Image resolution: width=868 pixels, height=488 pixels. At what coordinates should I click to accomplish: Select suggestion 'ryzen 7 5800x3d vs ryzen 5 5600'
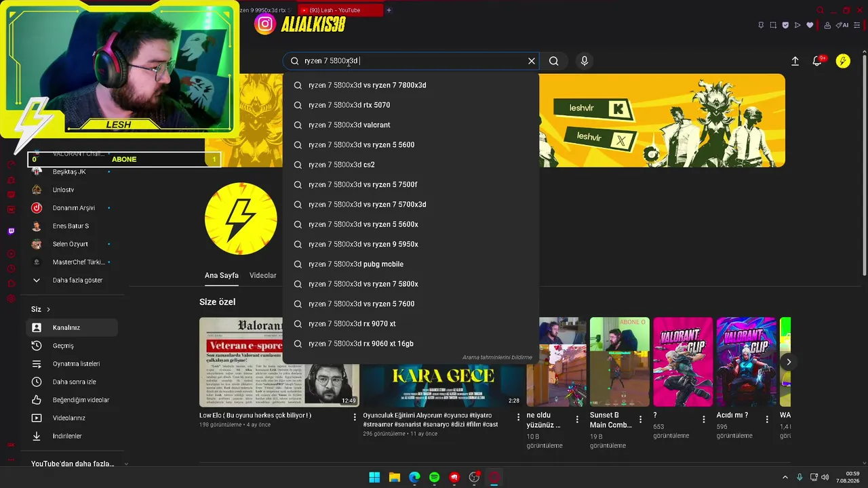pyautogui.click(x=411, y=145)
